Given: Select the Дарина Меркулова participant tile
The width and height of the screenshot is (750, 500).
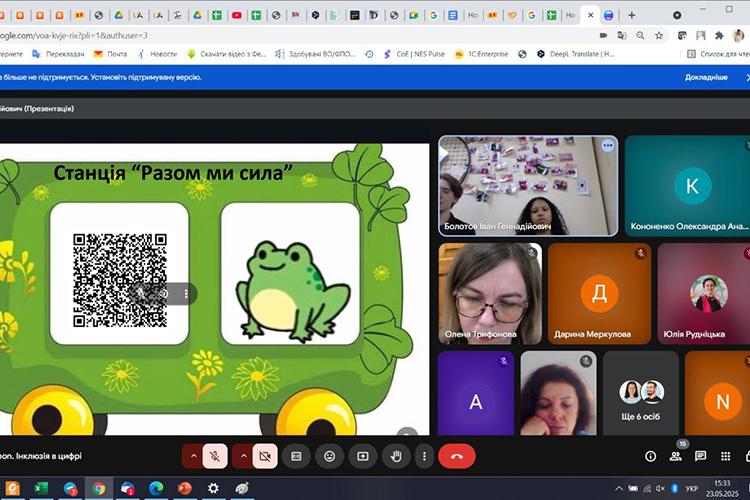Looking at the screenshot, I should [599, 293].
